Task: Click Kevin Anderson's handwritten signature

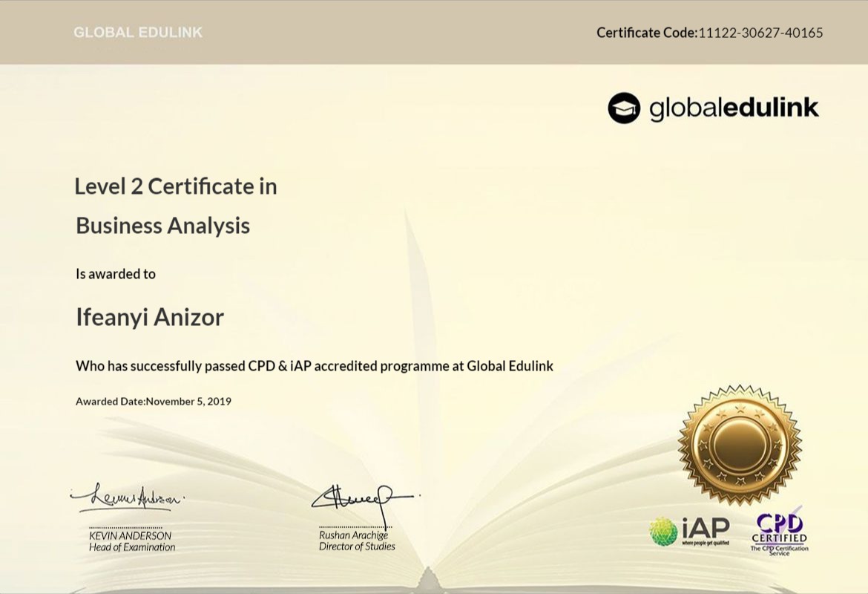Action: [x=127, y=497]
